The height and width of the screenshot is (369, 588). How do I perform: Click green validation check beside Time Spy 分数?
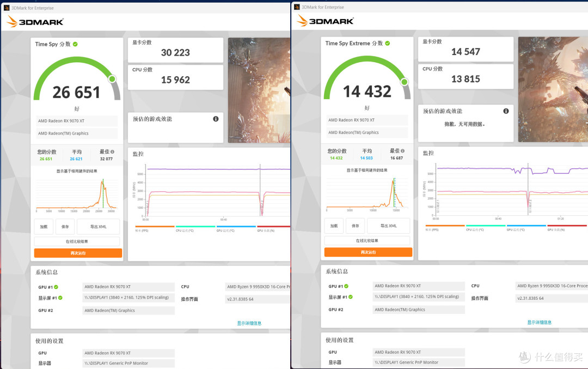coord(75,44)
